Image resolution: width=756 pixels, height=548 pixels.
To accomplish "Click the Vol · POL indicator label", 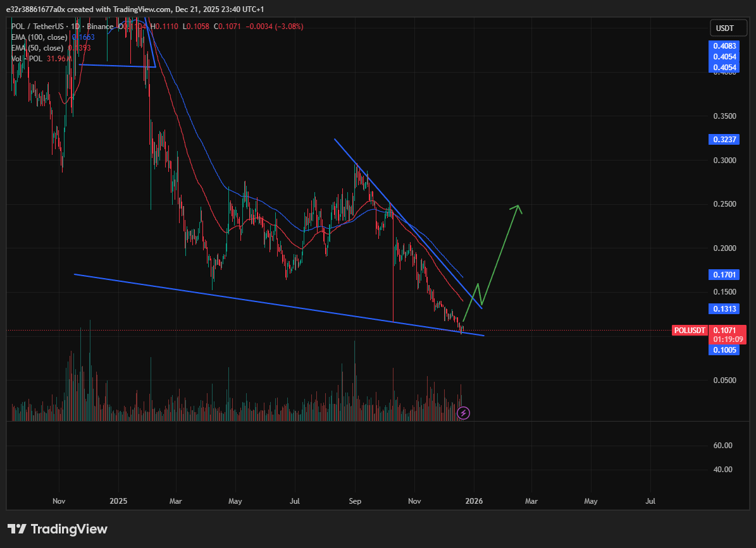I will pos(27,59).
